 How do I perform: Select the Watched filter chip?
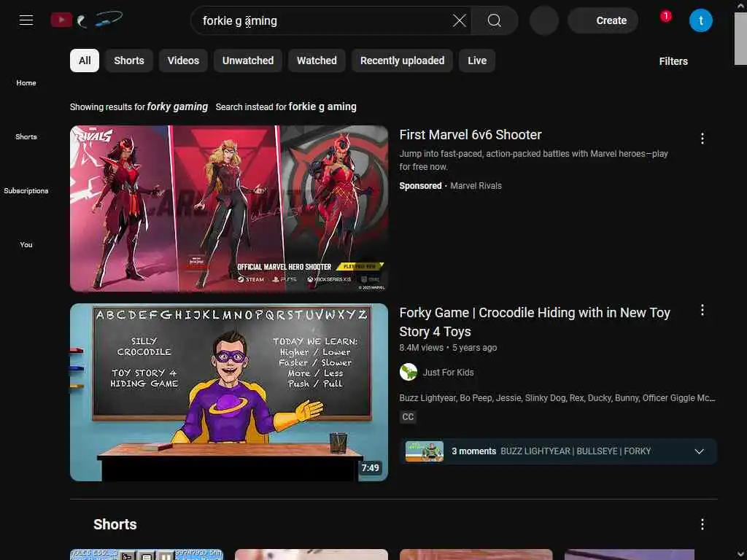point(317,61)
